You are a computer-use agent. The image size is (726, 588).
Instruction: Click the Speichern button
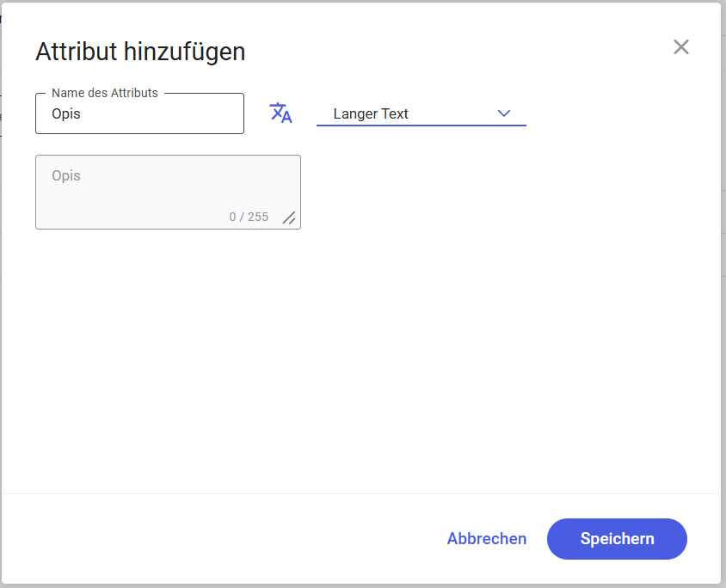[x=617, y=539]
